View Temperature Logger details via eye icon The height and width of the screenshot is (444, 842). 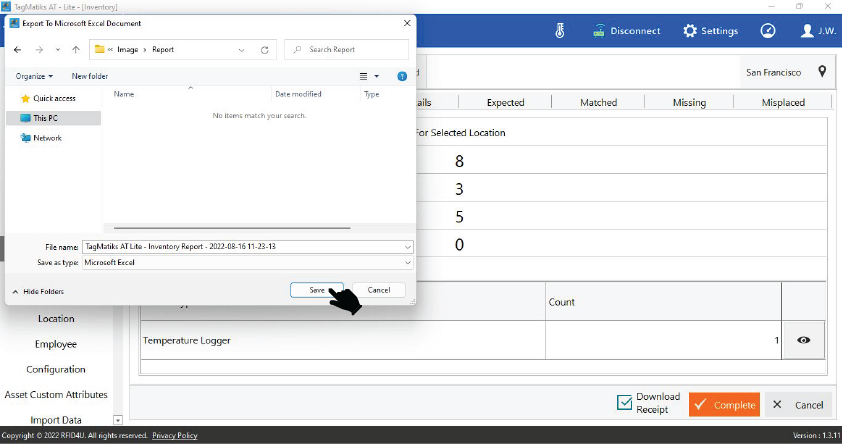pyautogui.click(x=803, y=340)
